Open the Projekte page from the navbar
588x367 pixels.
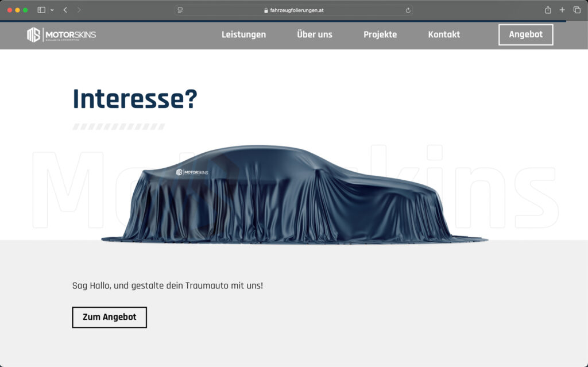click(x=380, y=34)
